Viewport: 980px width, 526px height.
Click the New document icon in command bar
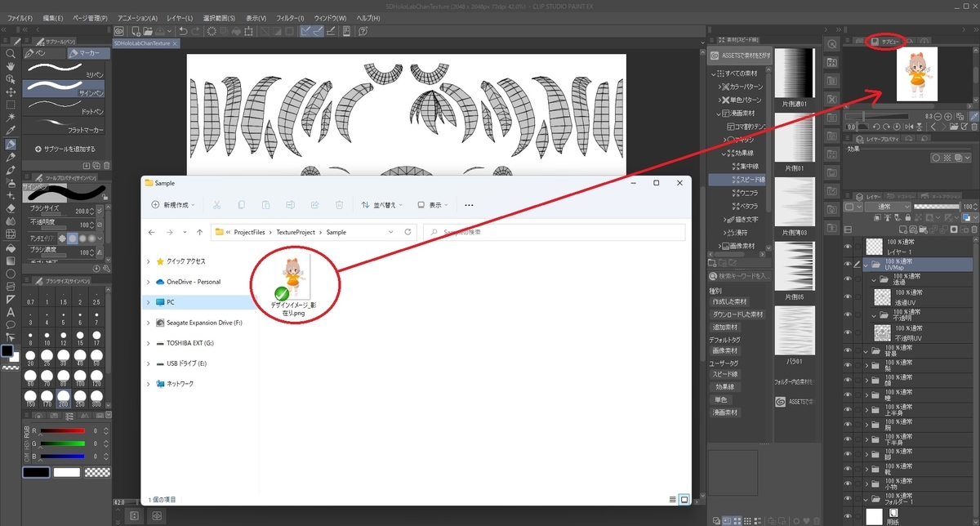click(136, 31)
